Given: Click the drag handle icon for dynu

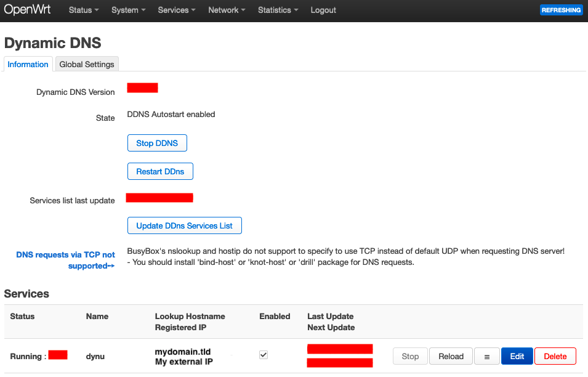Looking at the screenshot, I should [487, 357].
